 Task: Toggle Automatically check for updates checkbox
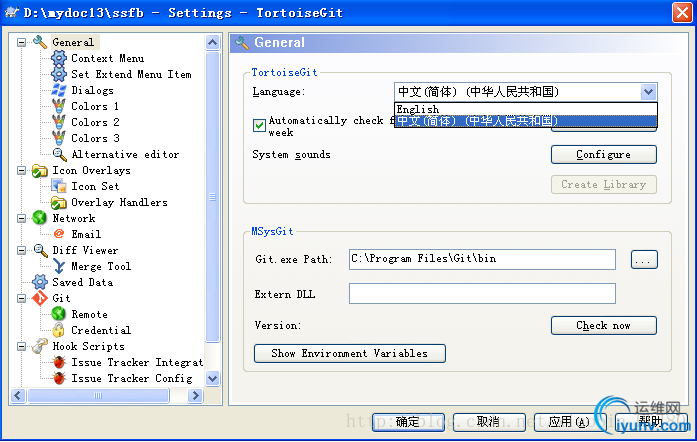tap(259, 126)
